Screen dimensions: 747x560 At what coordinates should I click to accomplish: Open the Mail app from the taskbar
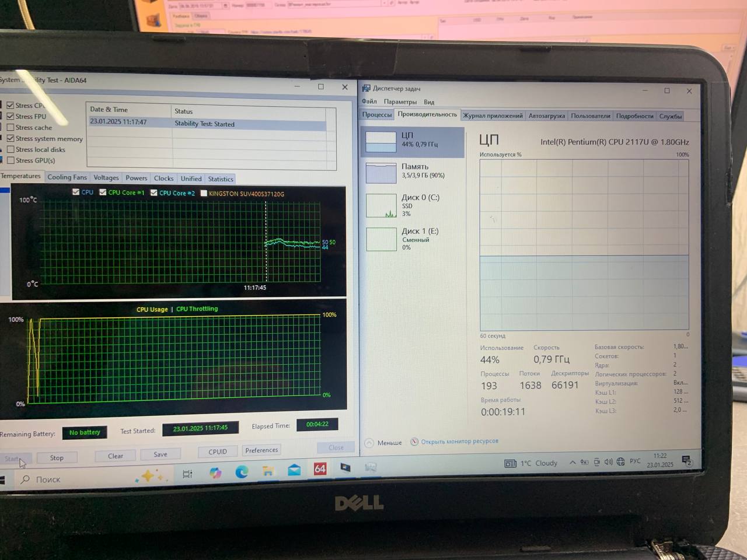294,470
